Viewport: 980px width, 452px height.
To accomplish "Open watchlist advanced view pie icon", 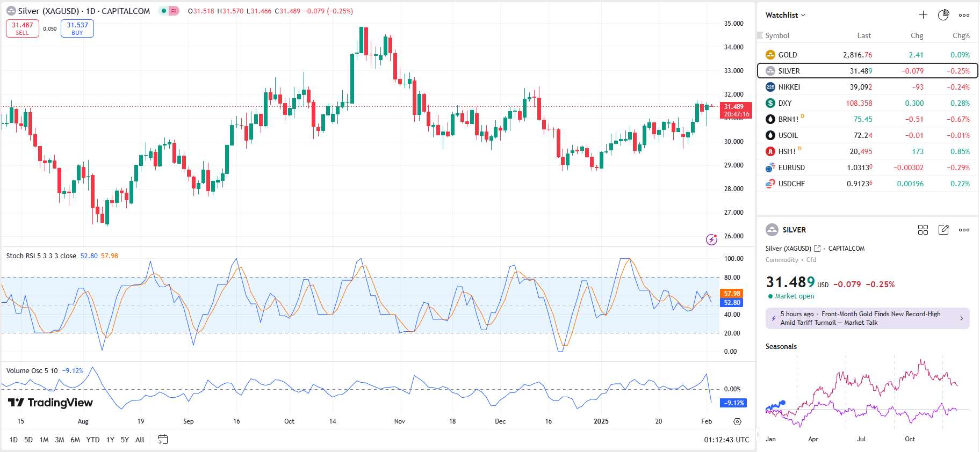I will click(943, 15).
